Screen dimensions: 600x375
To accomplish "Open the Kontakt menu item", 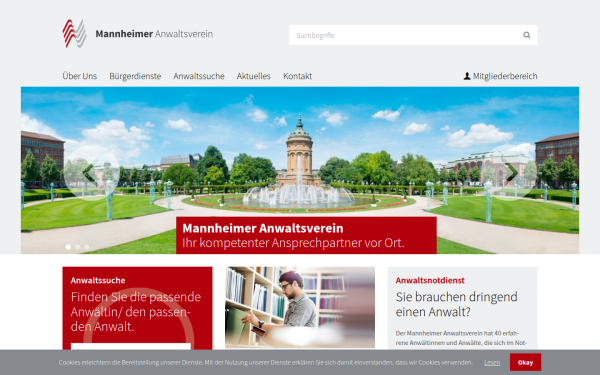I will click(x=297, y=76).
